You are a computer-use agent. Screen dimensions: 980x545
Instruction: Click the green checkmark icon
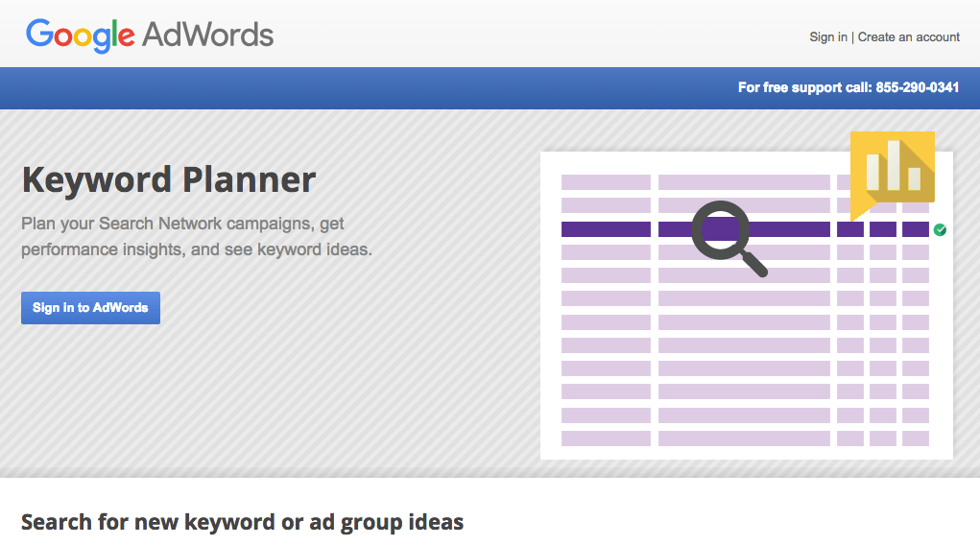click(x=941, y=229)
